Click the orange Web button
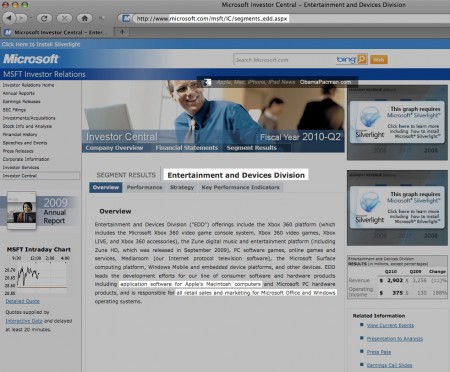 point(379,60)
